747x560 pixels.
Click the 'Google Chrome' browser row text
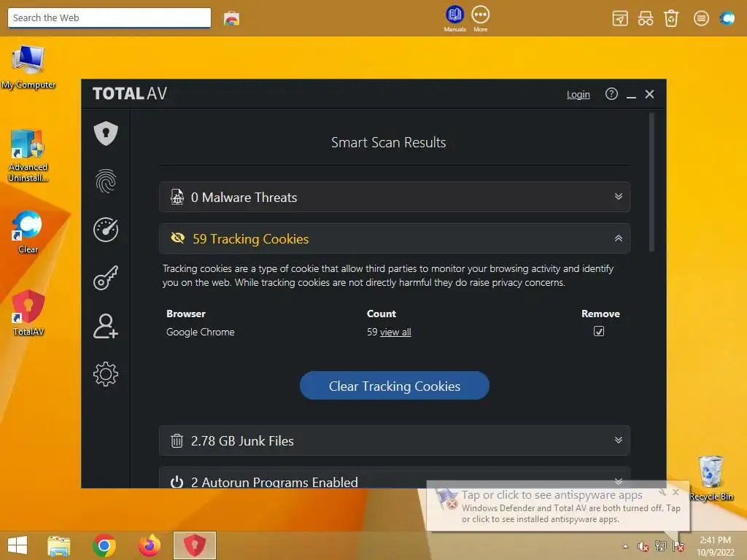pyautogui.click(x=200, y=332)
